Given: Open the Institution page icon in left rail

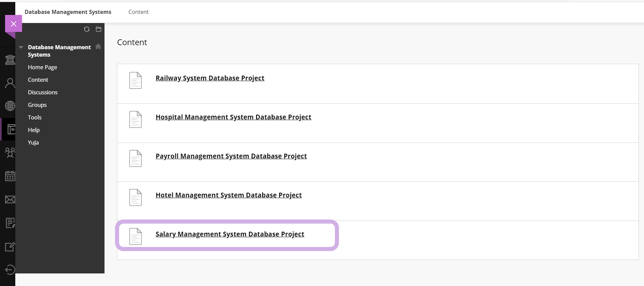Looking at the screenshot, I should 10,60.
